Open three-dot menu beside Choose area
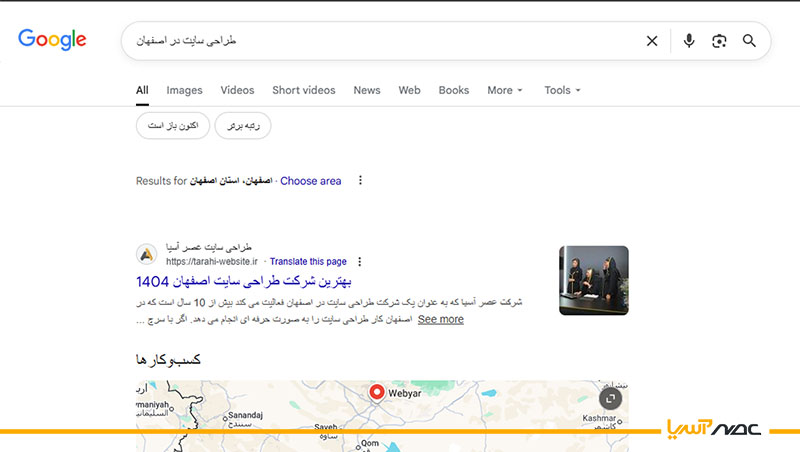Viewport: 800px width, 452px height. (361, 181)
